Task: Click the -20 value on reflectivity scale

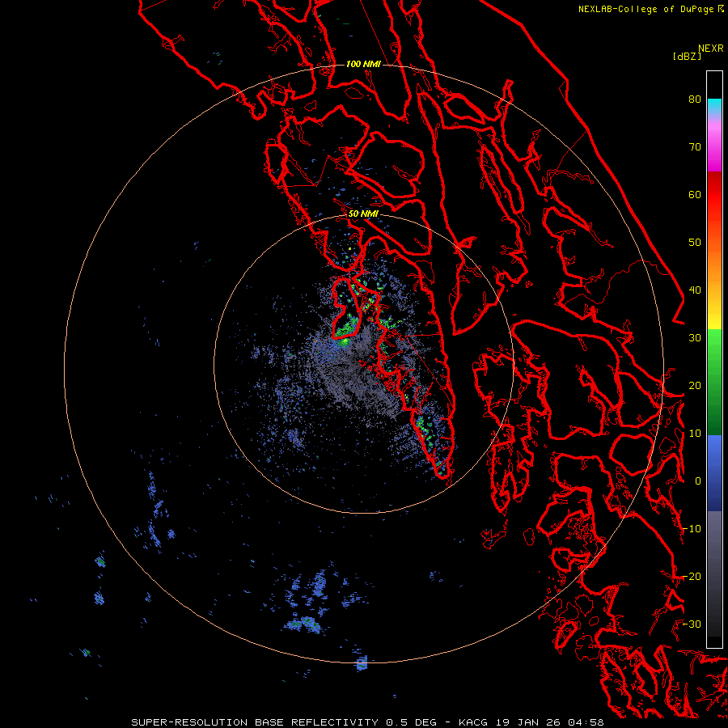Action: click(x=692, y=576)
